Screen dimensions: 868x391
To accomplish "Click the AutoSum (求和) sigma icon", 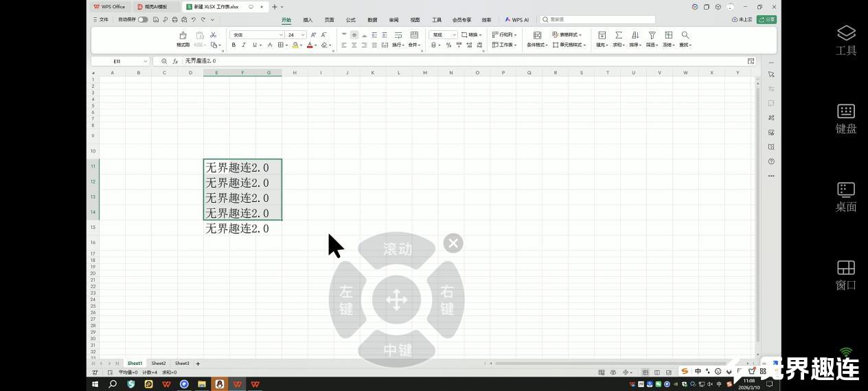I will coord(619,35).
